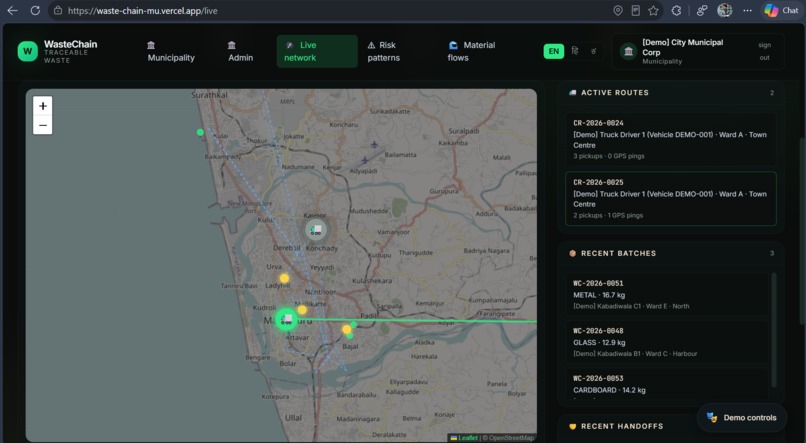The width and height of the screenshot is (806, 443).
Task: Select route card CR-2026-0025
Action: coord(671,198)
